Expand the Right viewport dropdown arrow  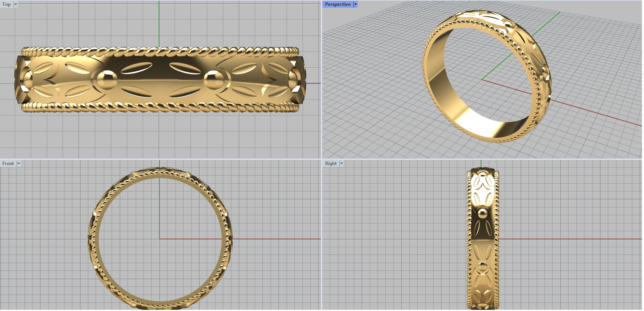(341, 164)
